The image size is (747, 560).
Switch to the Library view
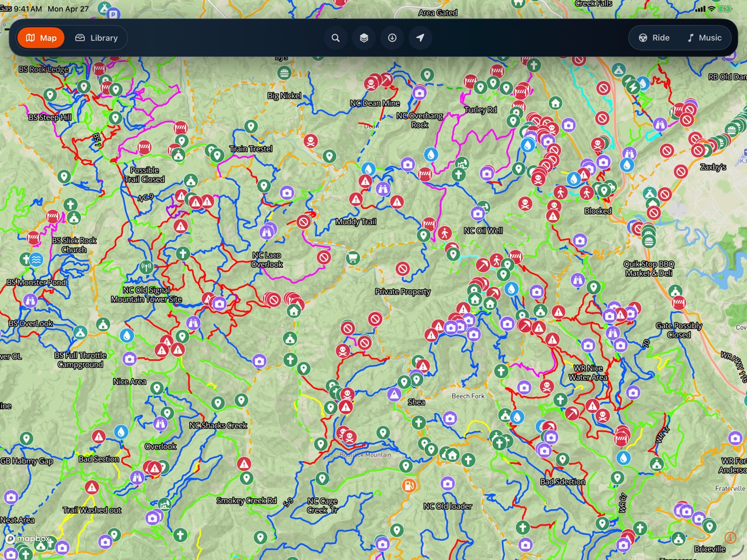pos(98,38)
